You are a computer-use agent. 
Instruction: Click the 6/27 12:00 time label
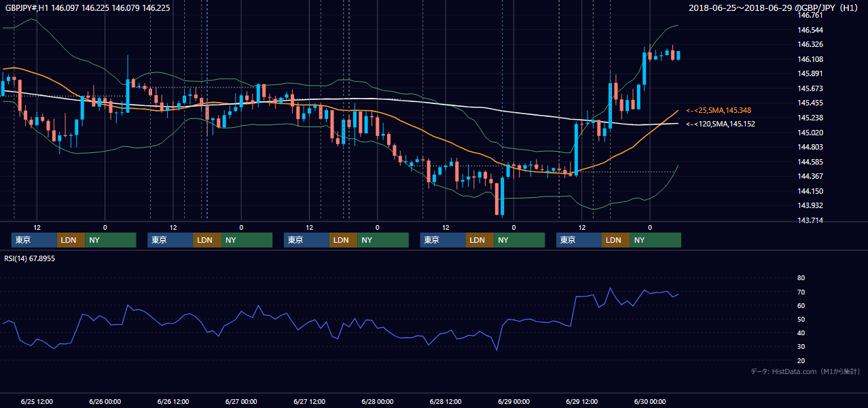(x=310, y=401)
